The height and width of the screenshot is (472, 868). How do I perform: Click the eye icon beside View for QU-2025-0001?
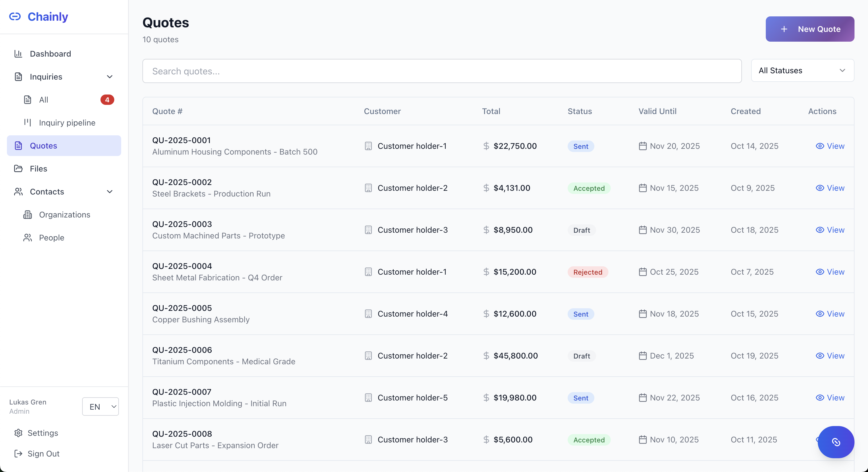pos(821,146)
